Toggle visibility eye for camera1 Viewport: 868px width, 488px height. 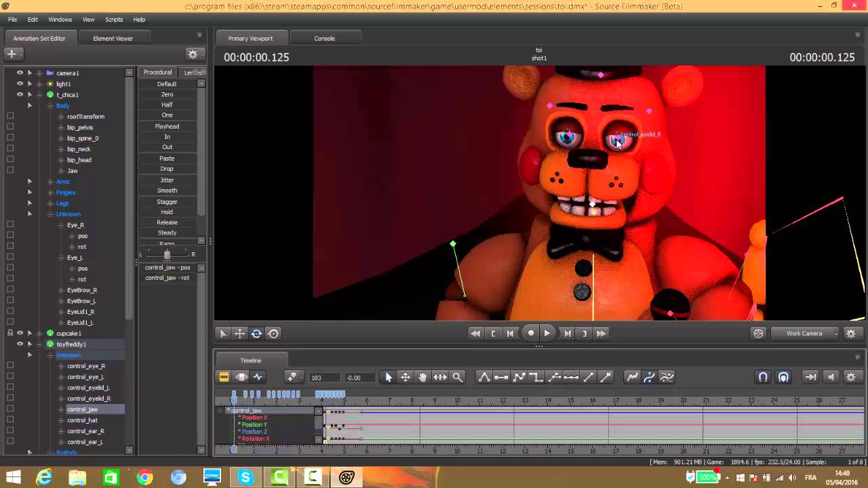[20, 73]
